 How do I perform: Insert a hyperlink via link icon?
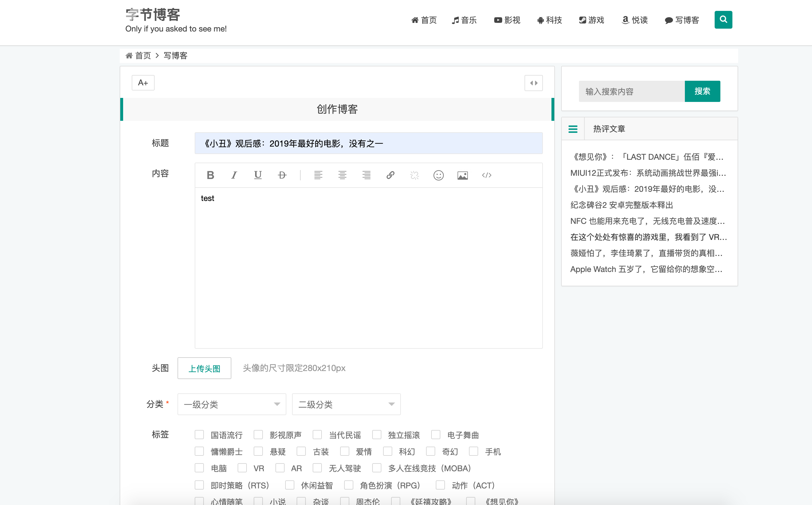click(391, 175)
